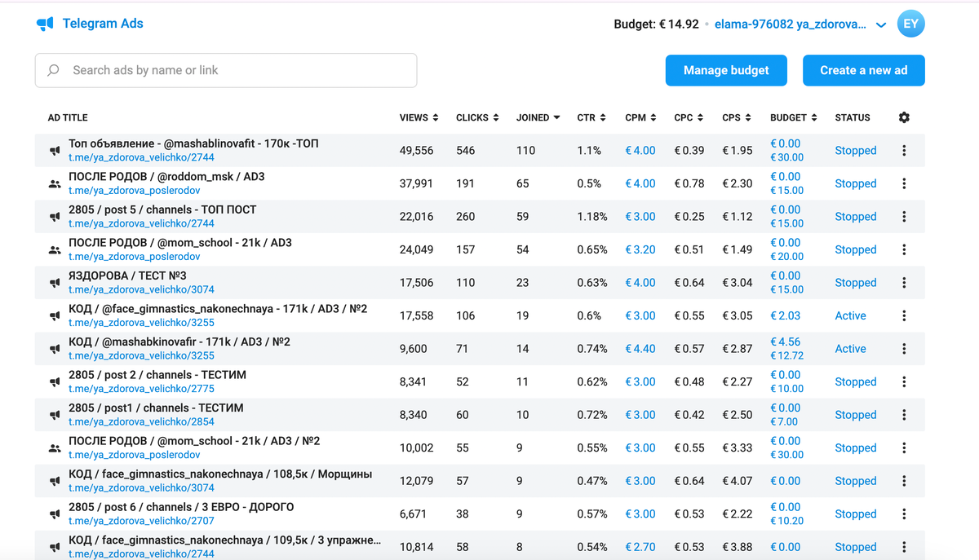This screenshot has height=560, width=979.
Task: Click €3.20 CPM value
Action: [x=640, y=250]
